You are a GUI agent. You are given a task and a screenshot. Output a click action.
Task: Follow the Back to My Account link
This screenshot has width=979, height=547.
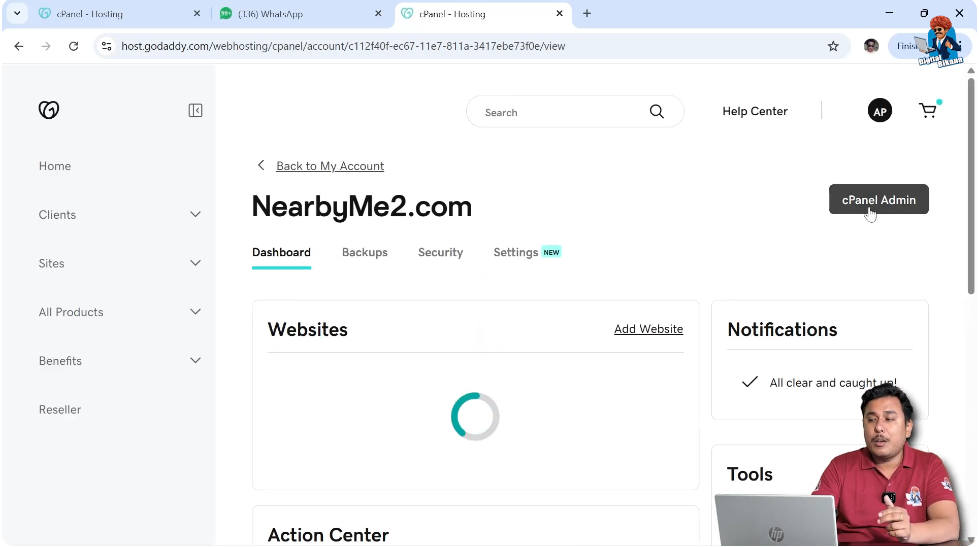pyautogui.click(x=330, y=166)
